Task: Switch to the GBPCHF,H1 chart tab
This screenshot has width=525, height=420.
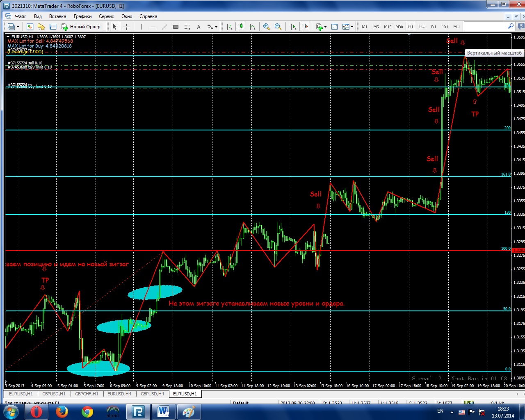Action: (x=87, y=394)
